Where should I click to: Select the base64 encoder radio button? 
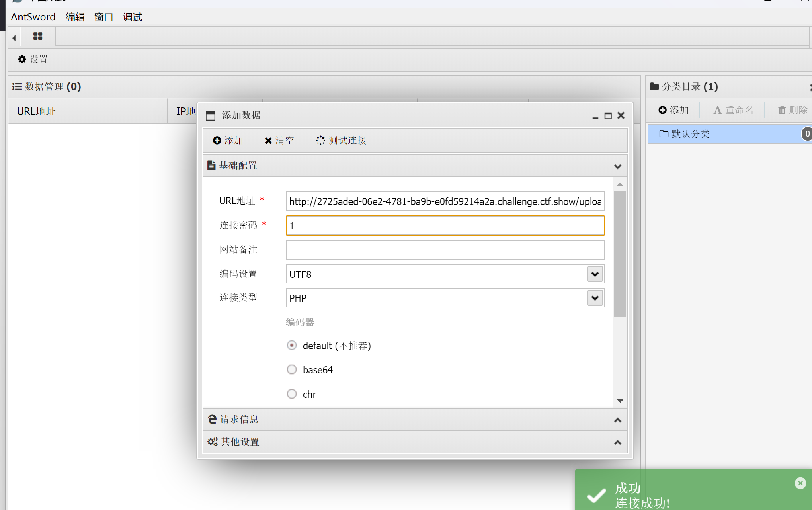(x=292, y=369)
